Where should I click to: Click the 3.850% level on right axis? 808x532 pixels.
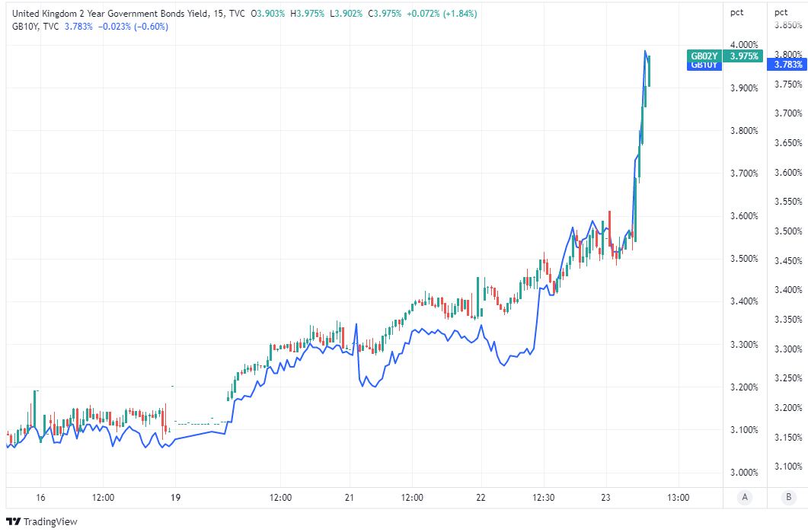click(x=788, y=25)
